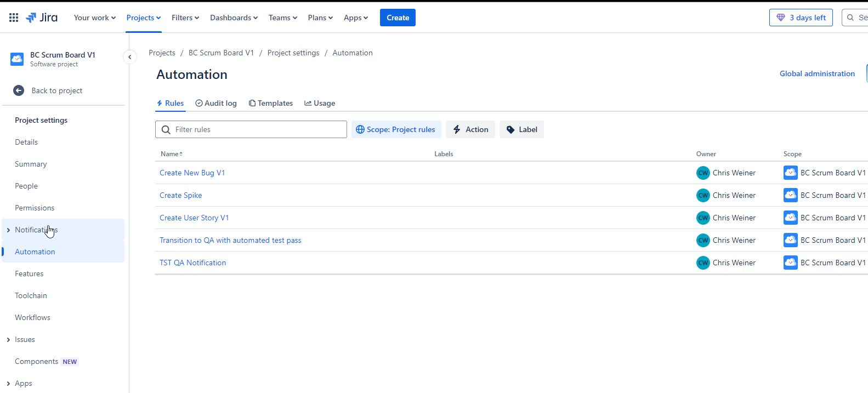Click inside the Filter rules input field
This screenshot has width=868, height=393.
[251, 129]
